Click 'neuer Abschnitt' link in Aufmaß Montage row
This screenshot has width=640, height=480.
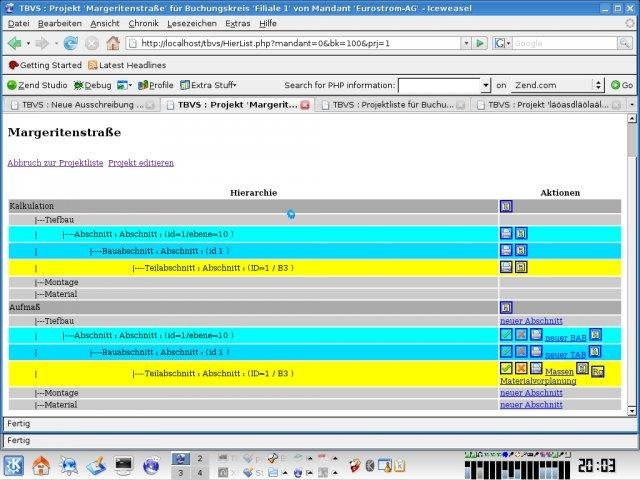tap(531, 393)
